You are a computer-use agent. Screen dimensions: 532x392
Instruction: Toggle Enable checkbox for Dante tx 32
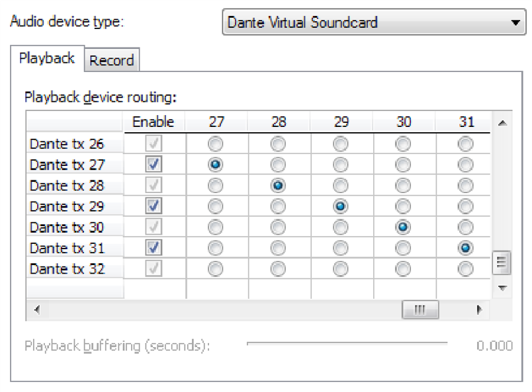pos(154,268)
